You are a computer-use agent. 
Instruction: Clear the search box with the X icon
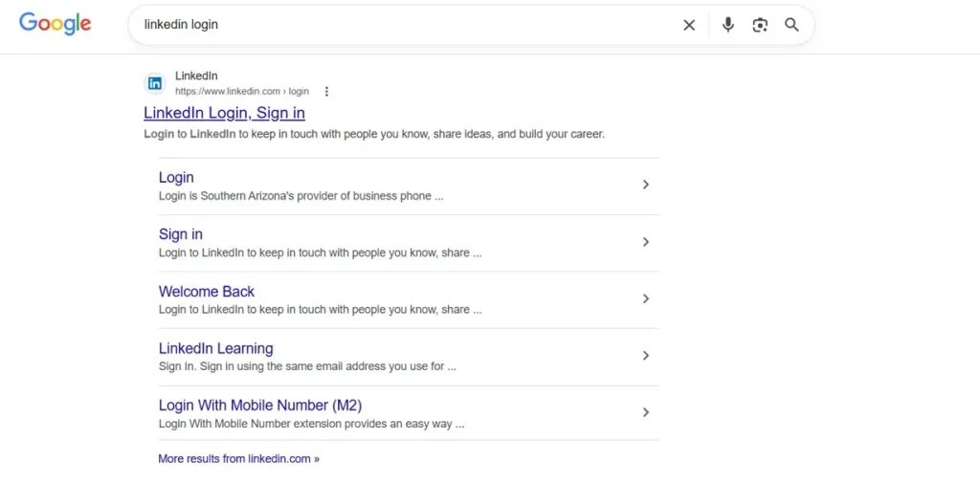coord(689,25)
